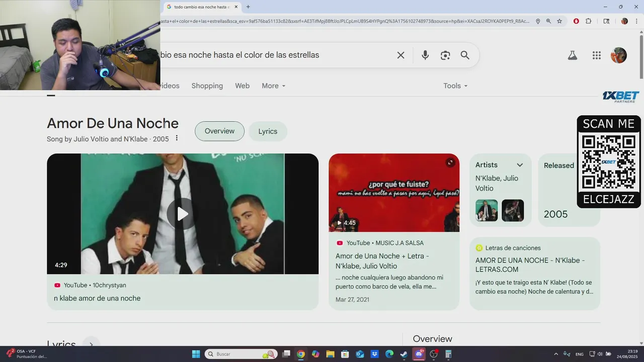Show hidden system tray icons
Image resolution: width=644 pixels, height=362 pixels.
tap(556, 354)
